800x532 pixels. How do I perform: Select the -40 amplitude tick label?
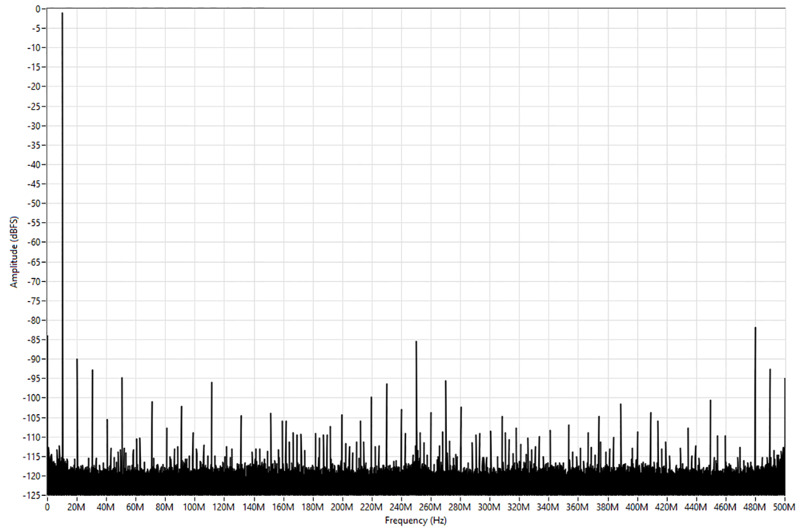tap(34, 164)
